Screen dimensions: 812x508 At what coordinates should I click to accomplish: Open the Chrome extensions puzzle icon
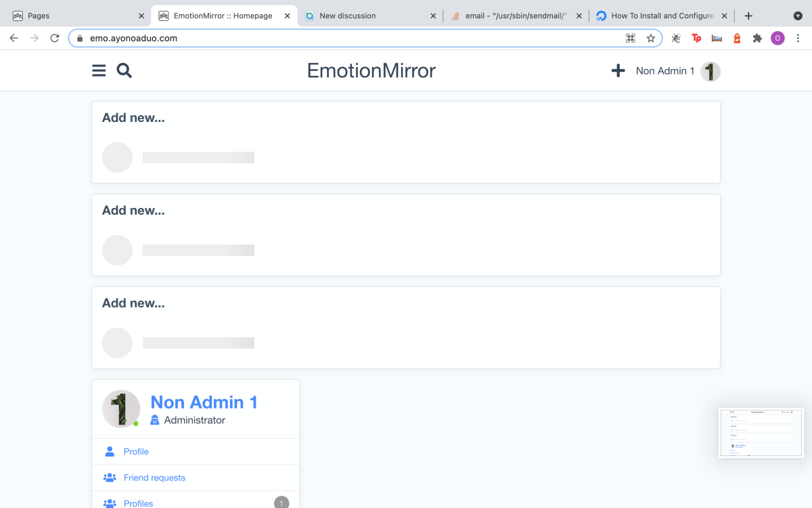757,39
